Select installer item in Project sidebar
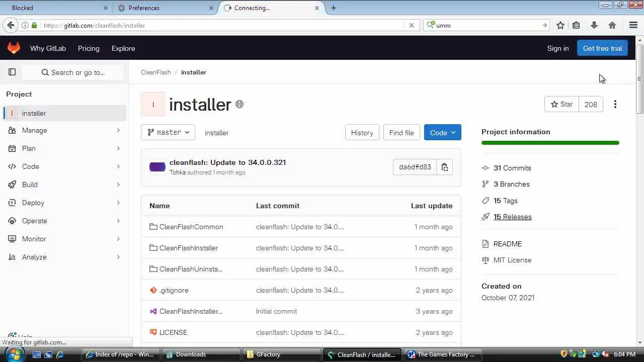Image resolution: width=644 pixels, height=362 pixels. [x=64, y=113]
